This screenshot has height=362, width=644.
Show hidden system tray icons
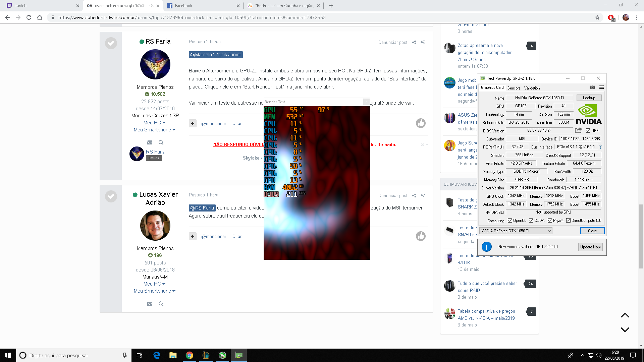click(582, 355)
